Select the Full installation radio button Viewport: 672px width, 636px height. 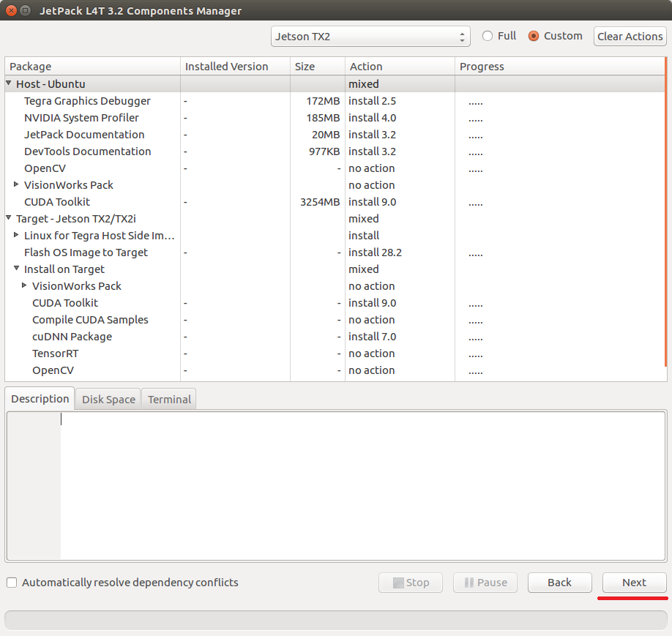488,36
